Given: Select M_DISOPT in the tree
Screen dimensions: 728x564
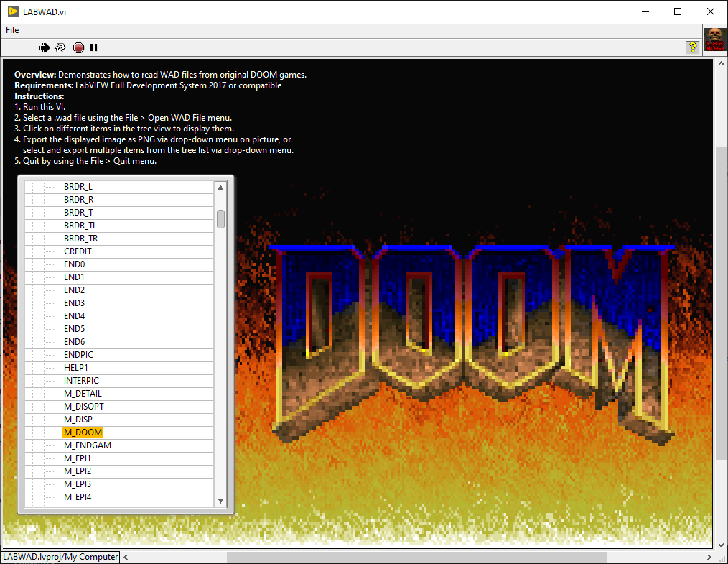Looking at the screenshot, I should pyautogui.click(x=83, y=407).
